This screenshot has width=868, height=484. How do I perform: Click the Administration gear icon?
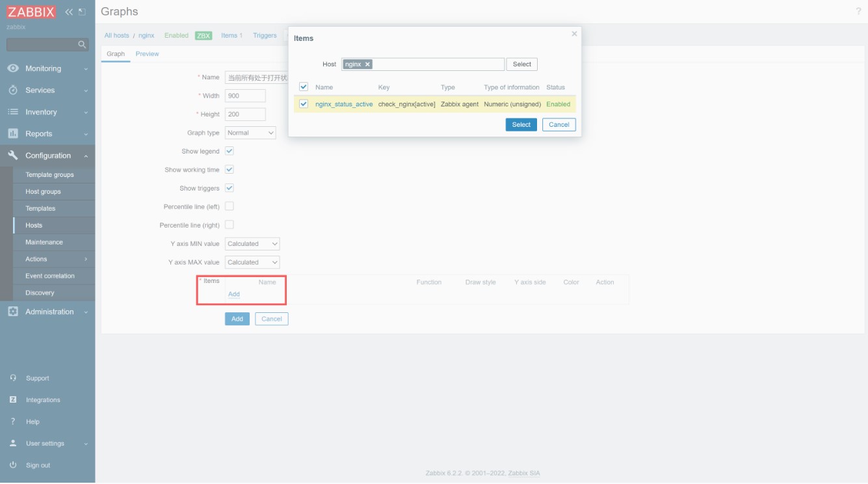pos(13,312)
